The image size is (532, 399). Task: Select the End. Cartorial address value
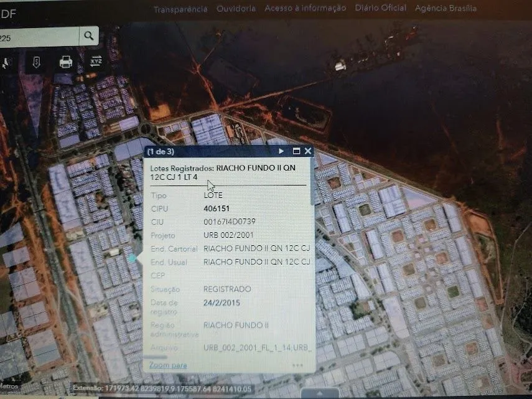pos(257,248)
